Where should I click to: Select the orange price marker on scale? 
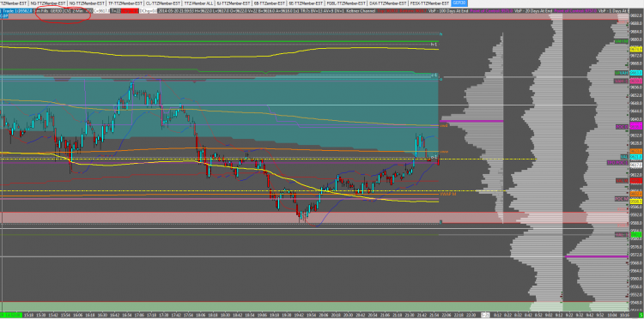(x=636, y=151)
